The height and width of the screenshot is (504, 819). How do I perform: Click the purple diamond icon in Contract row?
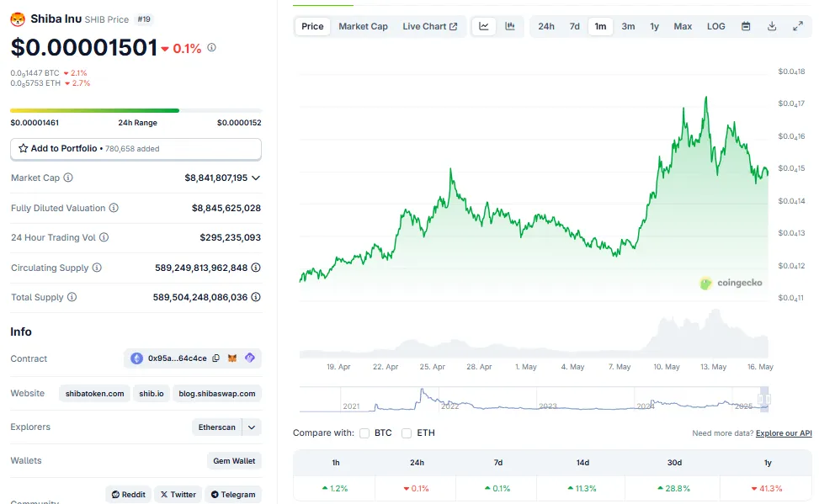pyautogui.click(x=250, y=358)
